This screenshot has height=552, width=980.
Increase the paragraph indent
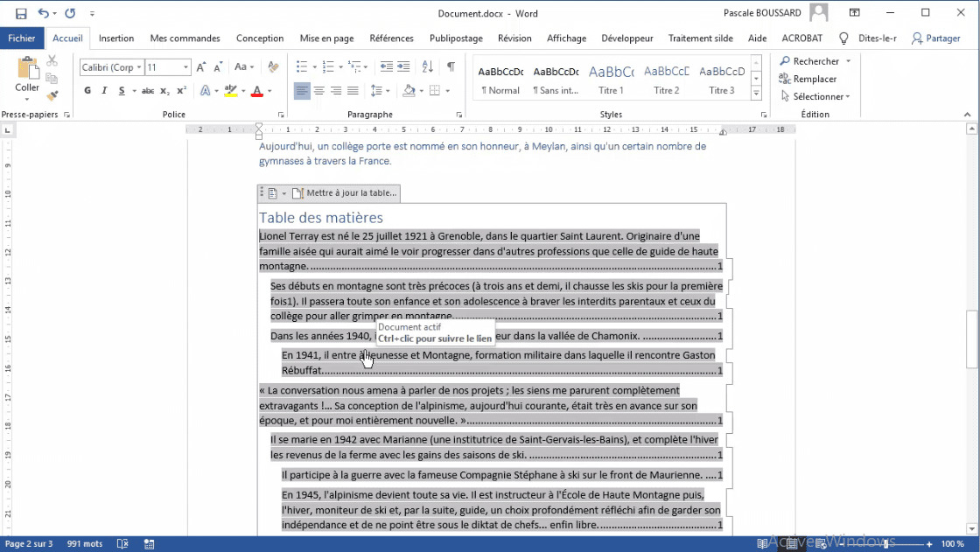click(x=404, y=67)
